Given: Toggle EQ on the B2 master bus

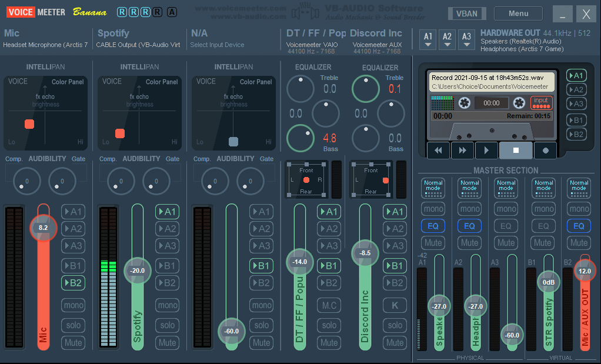Looking at the screenshot, I should point(579,226).
